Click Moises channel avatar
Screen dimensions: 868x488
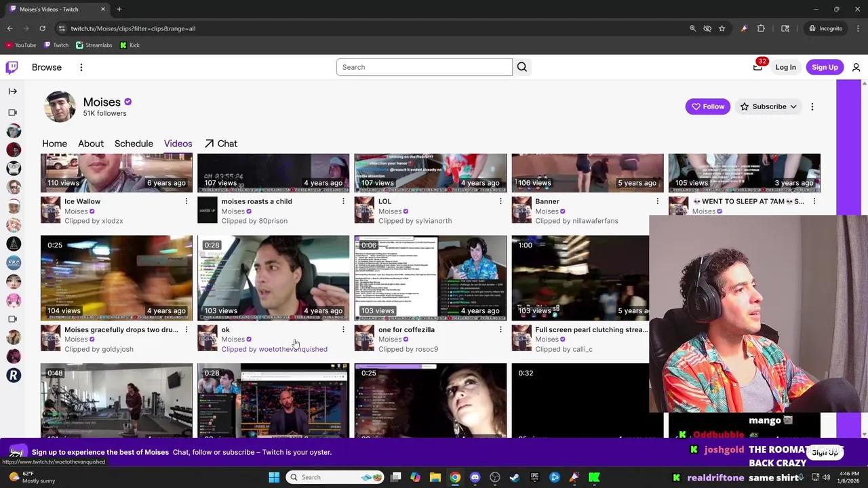60,106
